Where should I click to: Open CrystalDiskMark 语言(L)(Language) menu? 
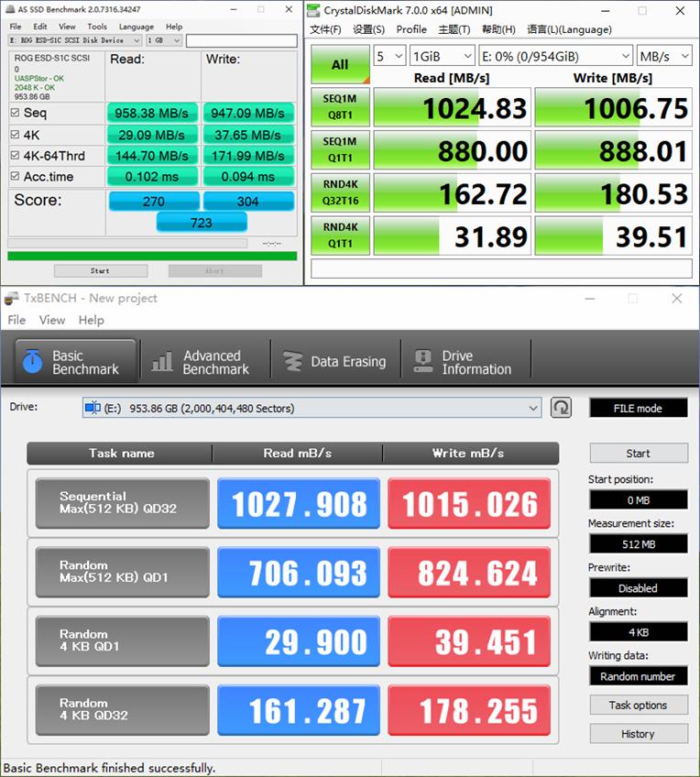569,29
